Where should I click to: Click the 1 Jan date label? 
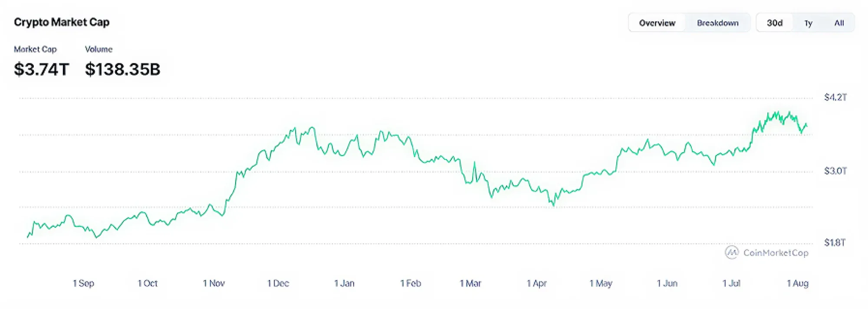(345, 283)
